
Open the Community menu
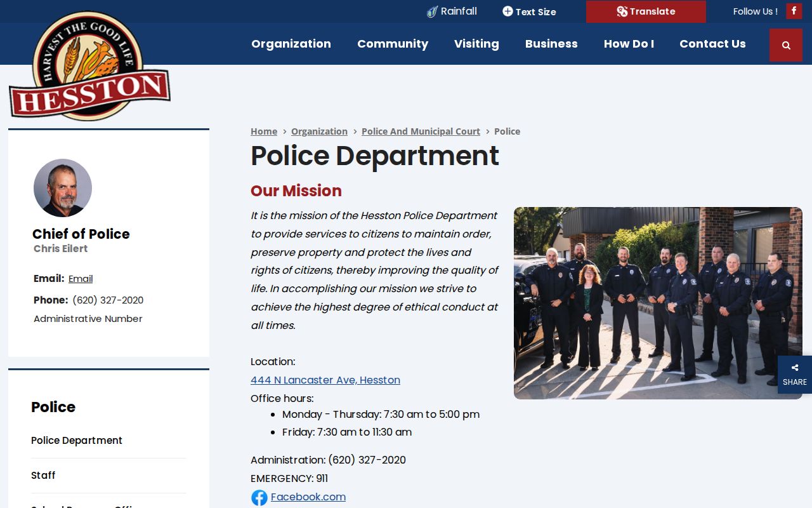393,44
